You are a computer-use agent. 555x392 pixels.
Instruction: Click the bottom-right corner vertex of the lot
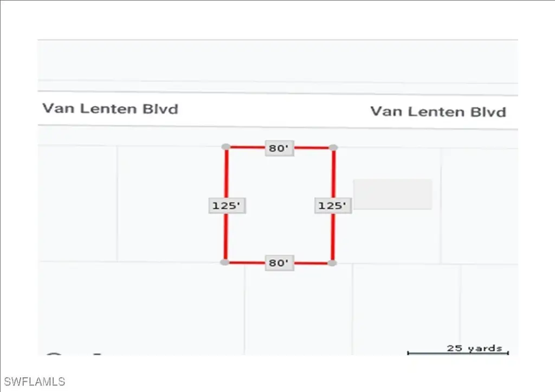[332, 263]
